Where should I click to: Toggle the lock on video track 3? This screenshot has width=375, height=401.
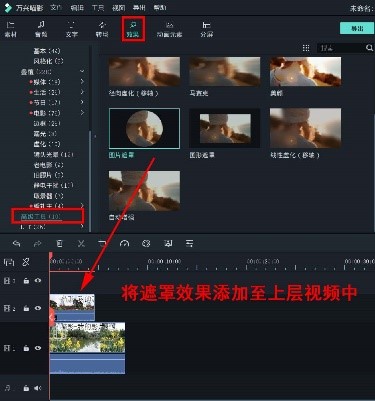(26, 281)
